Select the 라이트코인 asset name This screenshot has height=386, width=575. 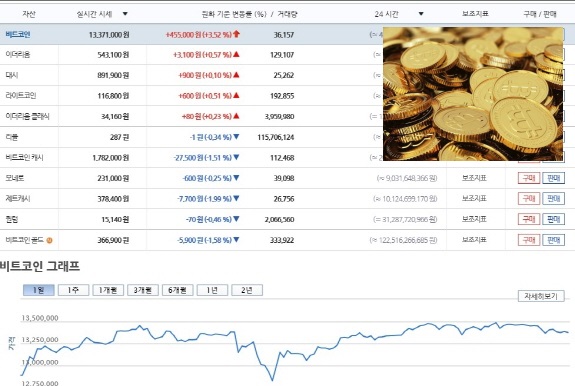click(21, 96)
